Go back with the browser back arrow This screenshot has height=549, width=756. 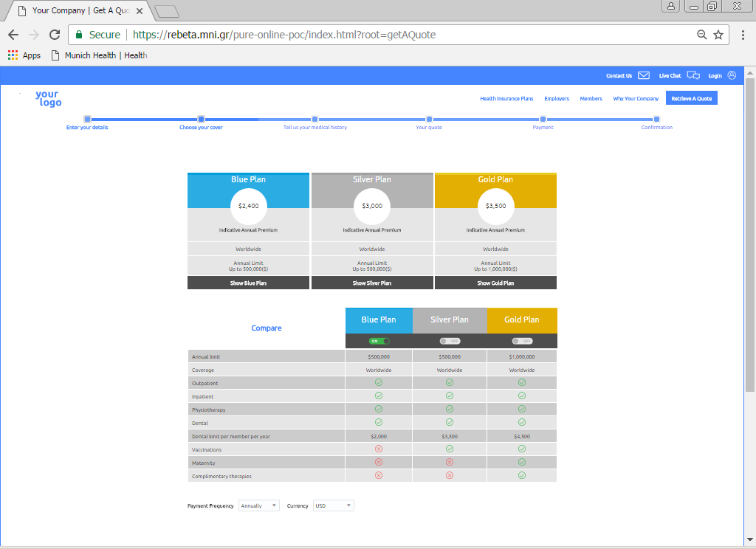[x=13, y=35]
